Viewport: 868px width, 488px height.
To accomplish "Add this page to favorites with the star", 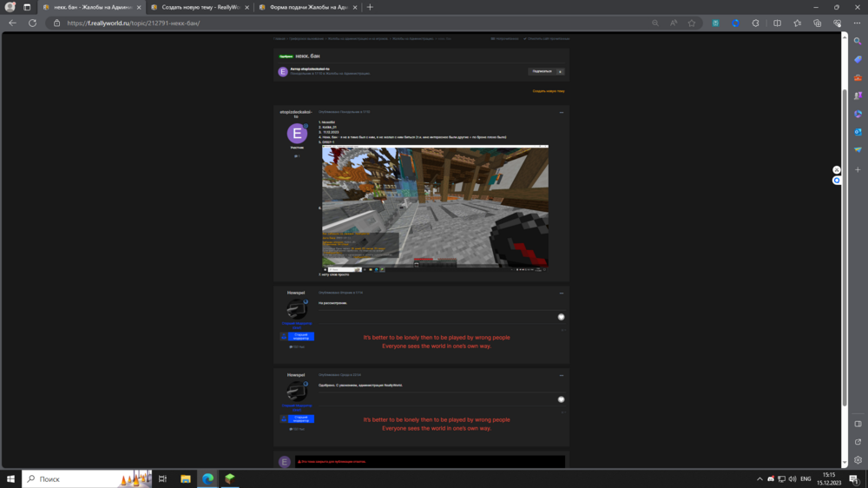I will pyautogui.click(x=692, y=23).
